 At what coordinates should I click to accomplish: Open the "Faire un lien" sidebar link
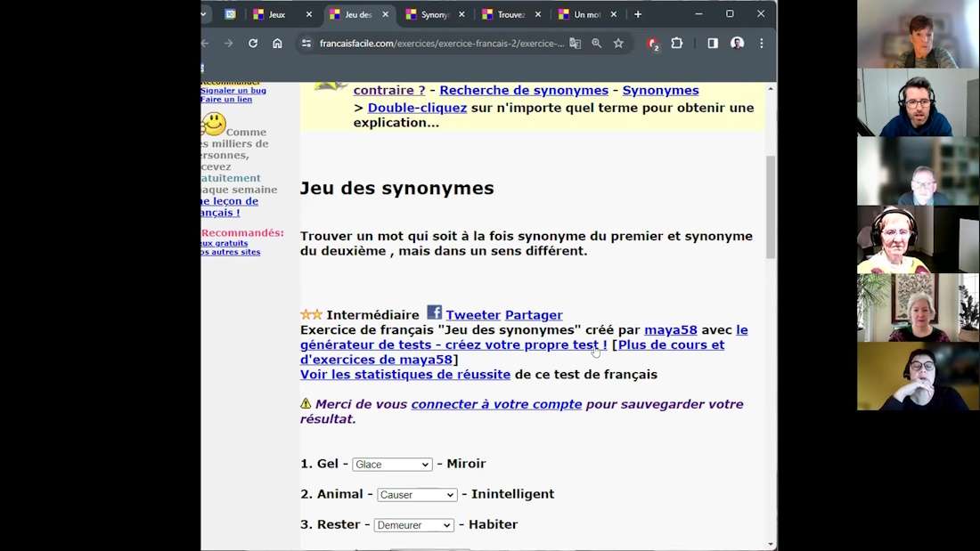point(226,100)
